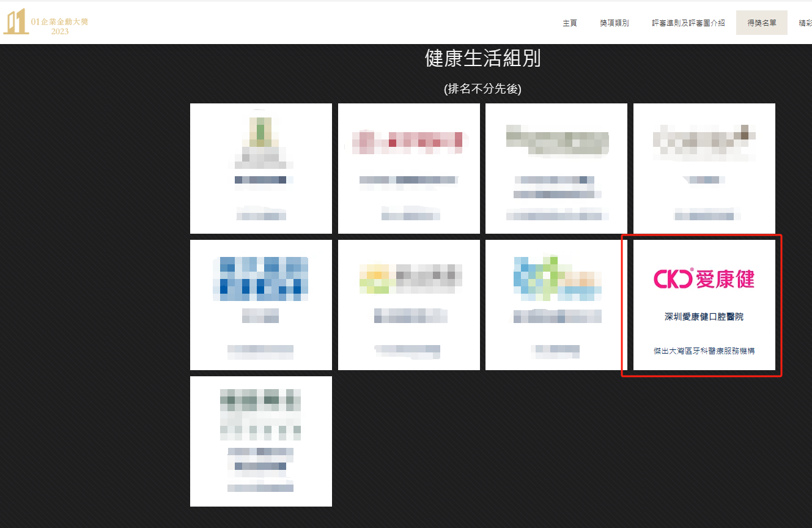This screenshot has width=812, height=528.
Task: Open the 獎項類別 menu item
Action: (614, 23)
